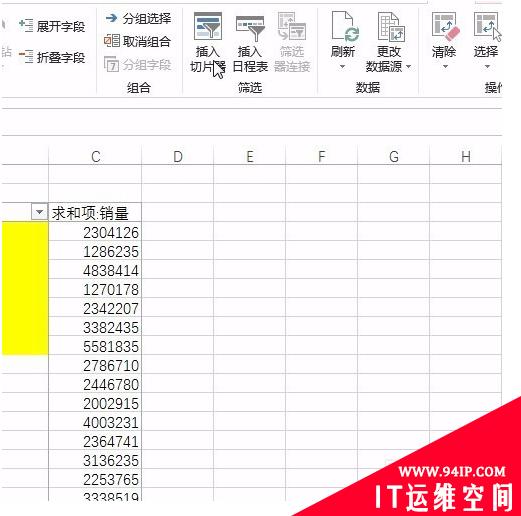The width and height of the screenshot is (521, 516).
Task: Select cell with value 2253765
Action: click(x=95, y=479)
